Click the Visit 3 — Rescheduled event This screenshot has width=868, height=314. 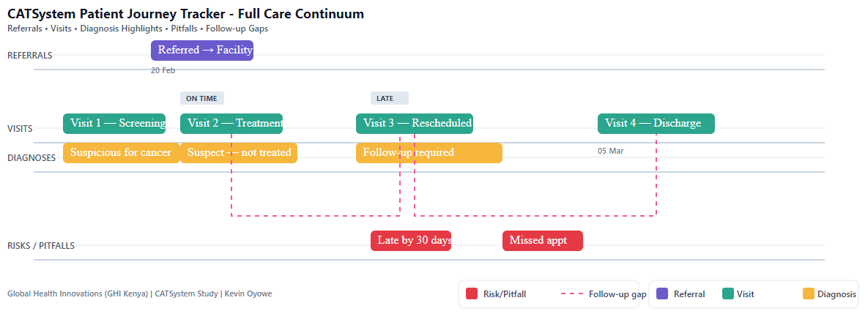pyautogui.click(x=415, y=124)
